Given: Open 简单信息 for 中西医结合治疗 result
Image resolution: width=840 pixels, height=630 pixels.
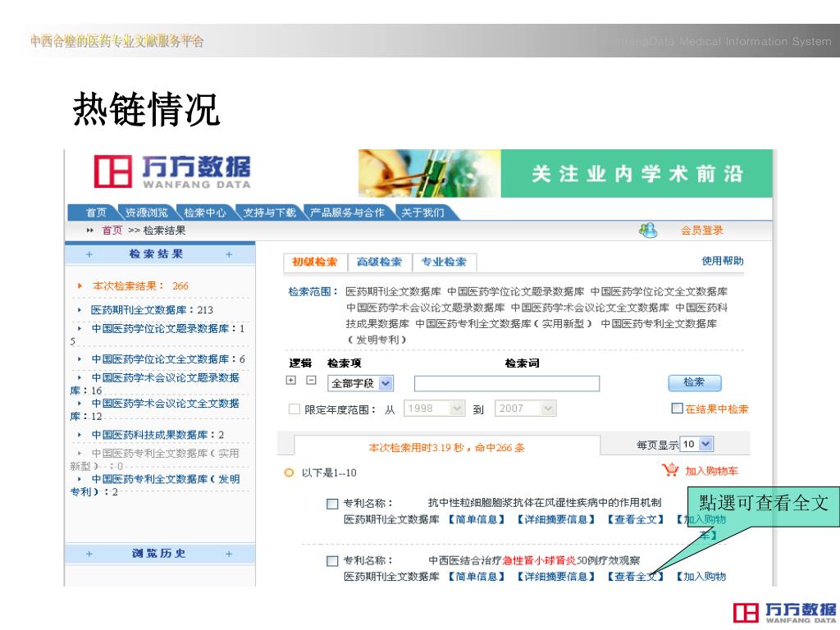Looking at the screenshot, I should [477, 577].
